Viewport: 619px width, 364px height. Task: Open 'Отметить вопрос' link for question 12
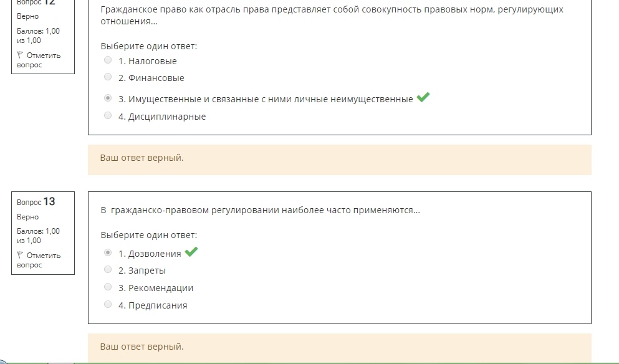point(39,60)
